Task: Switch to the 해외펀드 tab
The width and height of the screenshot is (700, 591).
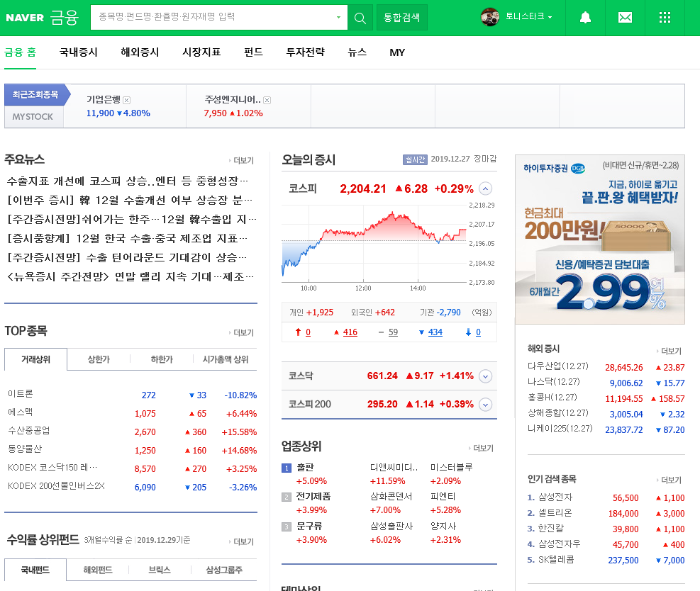Action: tap(98, 570)
